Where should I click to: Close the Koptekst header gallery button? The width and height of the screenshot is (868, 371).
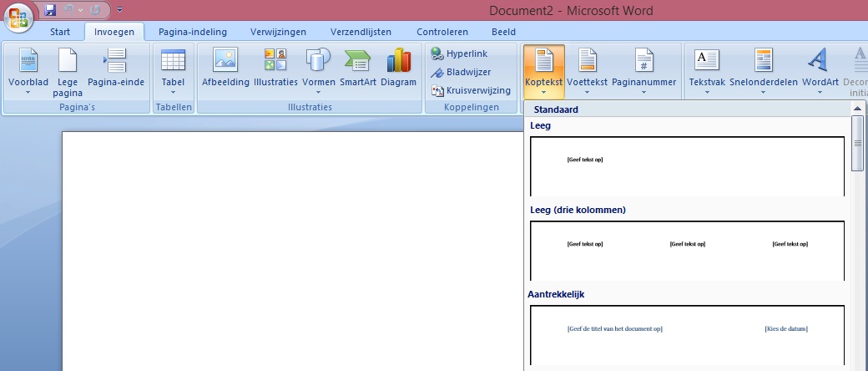[544, 71]
